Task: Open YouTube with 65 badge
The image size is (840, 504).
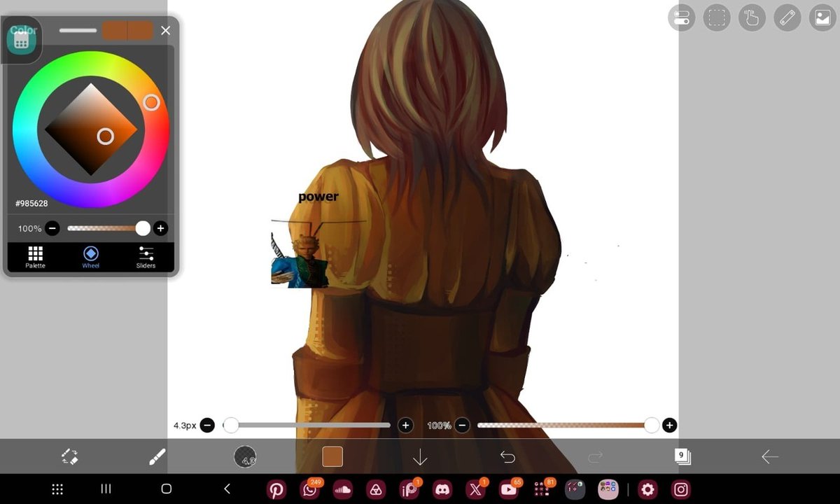Action: (509, 489)
